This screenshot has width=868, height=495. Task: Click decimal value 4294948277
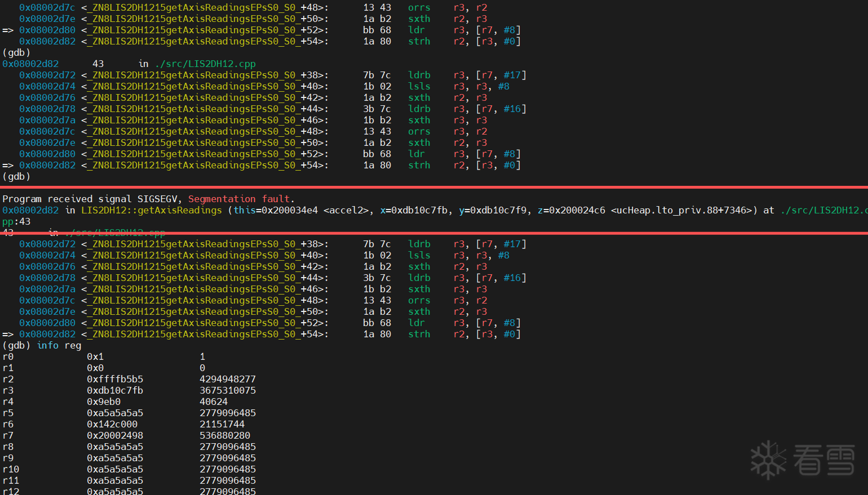(228, 379)
